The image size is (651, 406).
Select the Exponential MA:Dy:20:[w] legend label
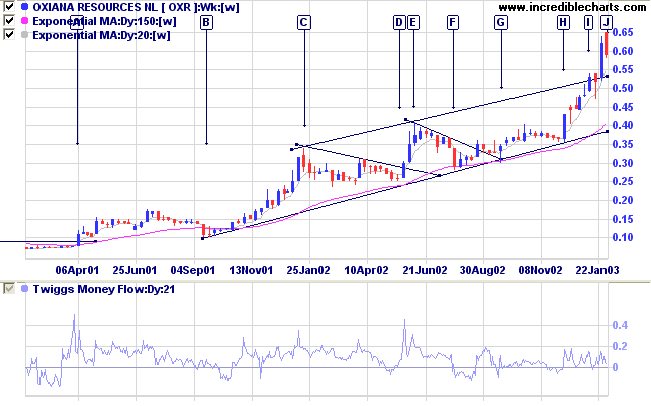[x=101, y=35]
